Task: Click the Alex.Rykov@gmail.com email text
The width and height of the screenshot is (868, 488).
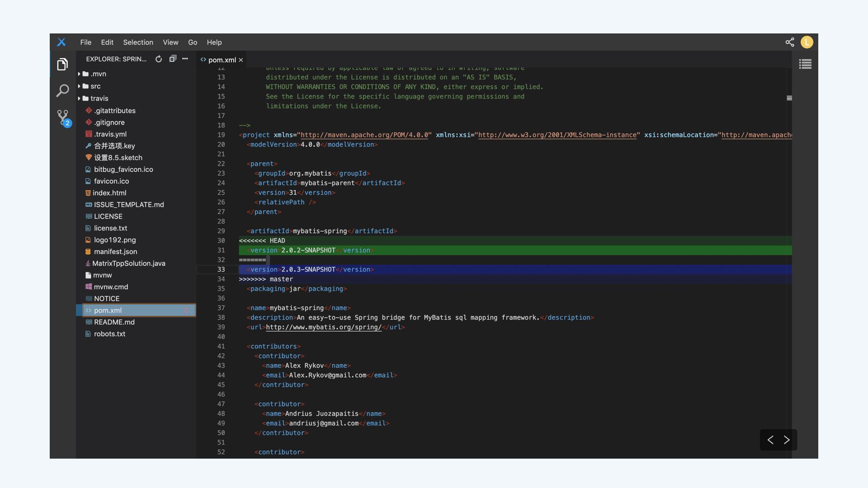Action: pyautogui.click(x=328, y=375)
